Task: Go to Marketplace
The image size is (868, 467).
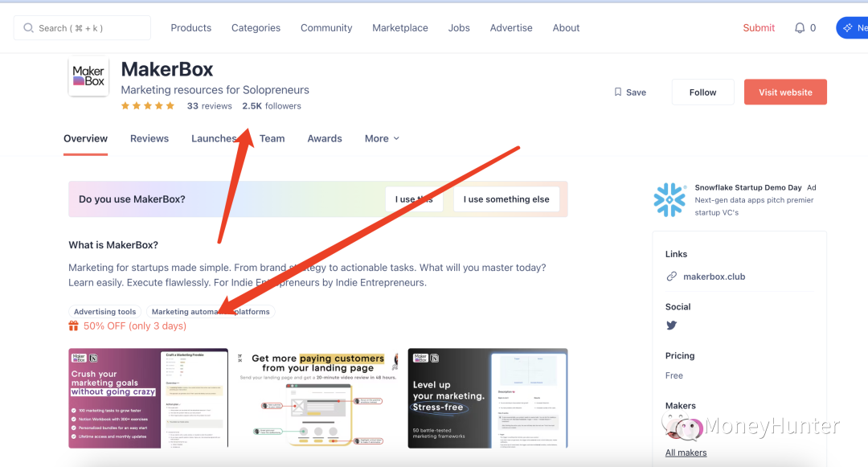Action: [x=399, y=27]
